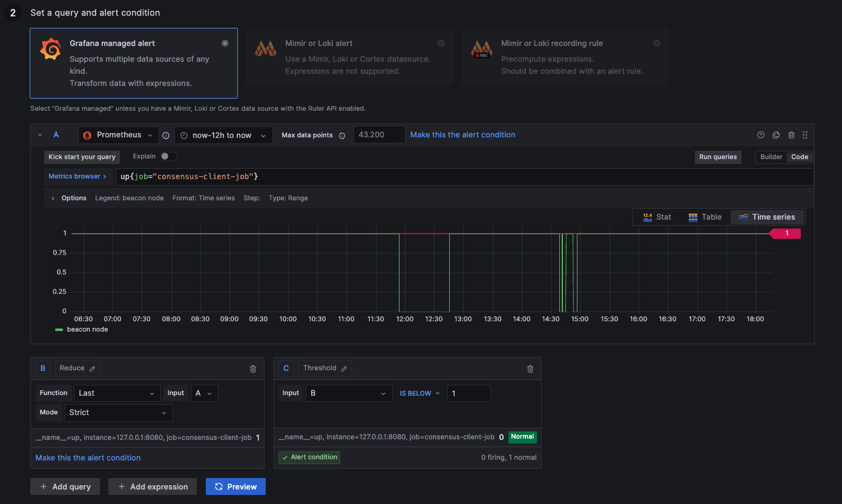The width and height of the screenshot is (842, 504).
Task: Click Add expression button
Action: tap(153, 486)
